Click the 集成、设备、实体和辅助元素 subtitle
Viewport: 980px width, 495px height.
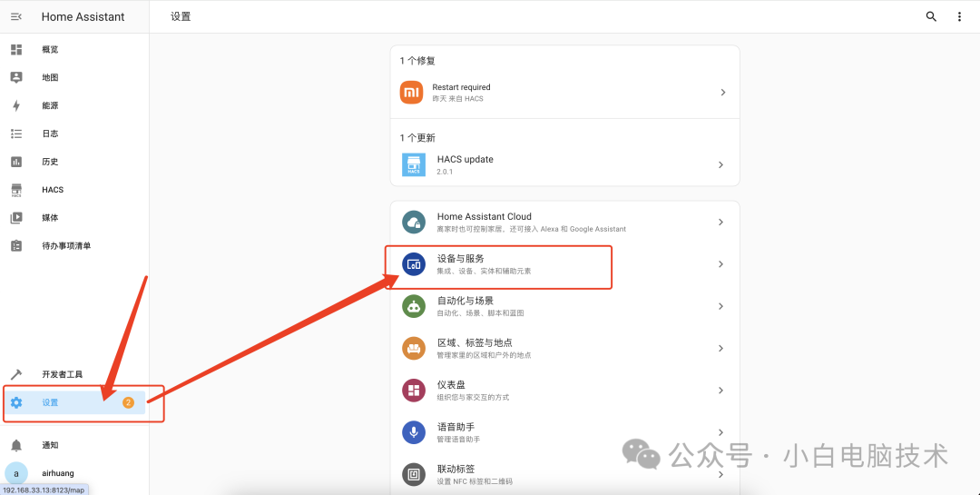tap(485, 271)
